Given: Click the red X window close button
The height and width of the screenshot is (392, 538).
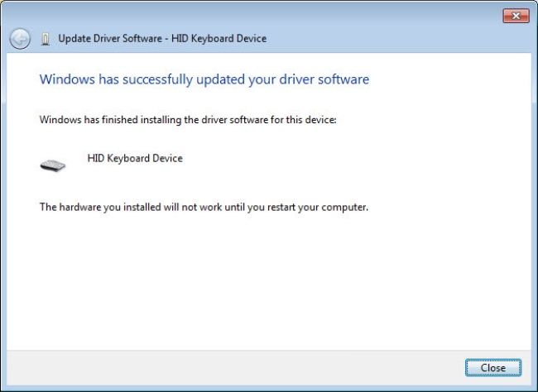Looking at the screenshot, I should click(515, 17).
